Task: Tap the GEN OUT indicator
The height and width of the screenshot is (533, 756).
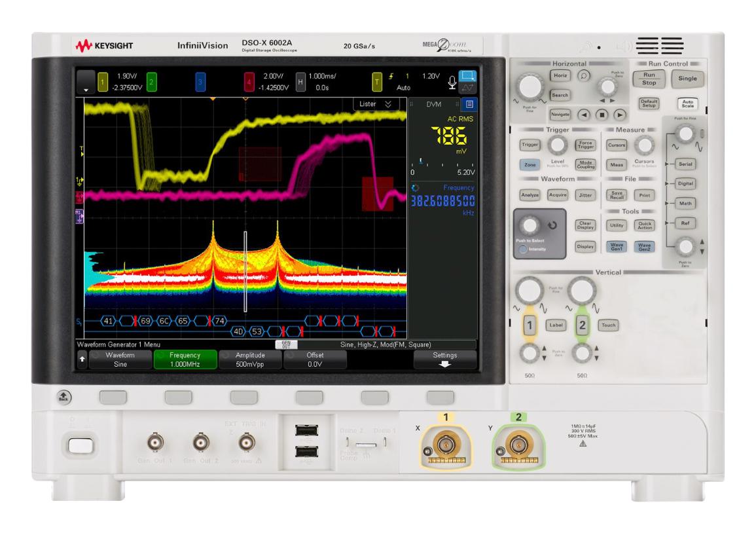Action: pyautogui.click(x=286, y=344)
